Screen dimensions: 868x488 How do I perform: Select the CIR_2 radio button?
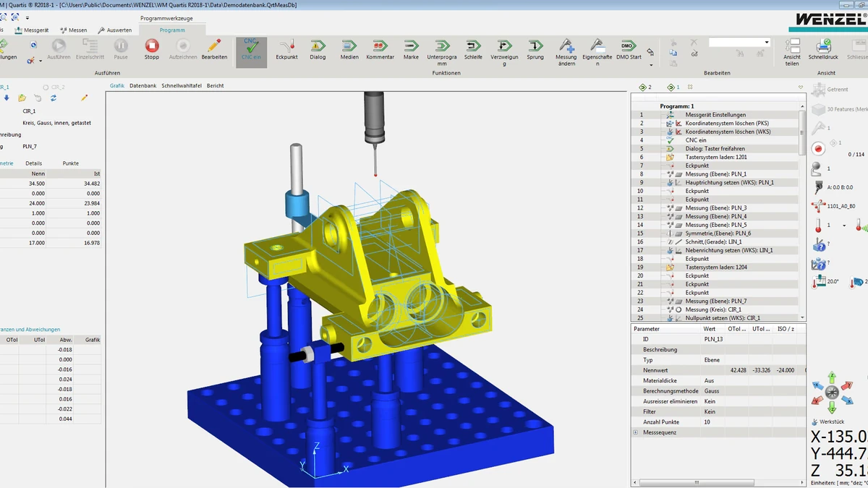pyautogui.click(x=46, y=87)
